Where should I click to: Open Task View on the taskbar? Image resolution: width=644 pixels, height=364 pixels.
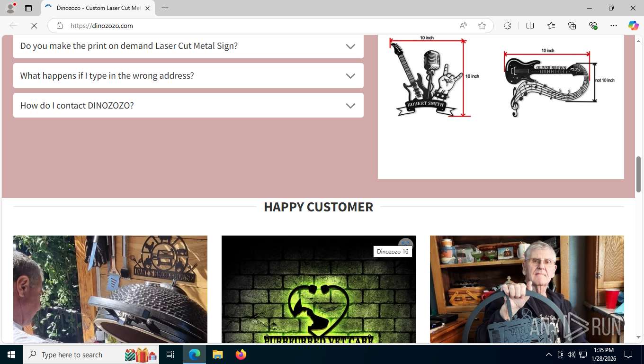tap(170, 355)
